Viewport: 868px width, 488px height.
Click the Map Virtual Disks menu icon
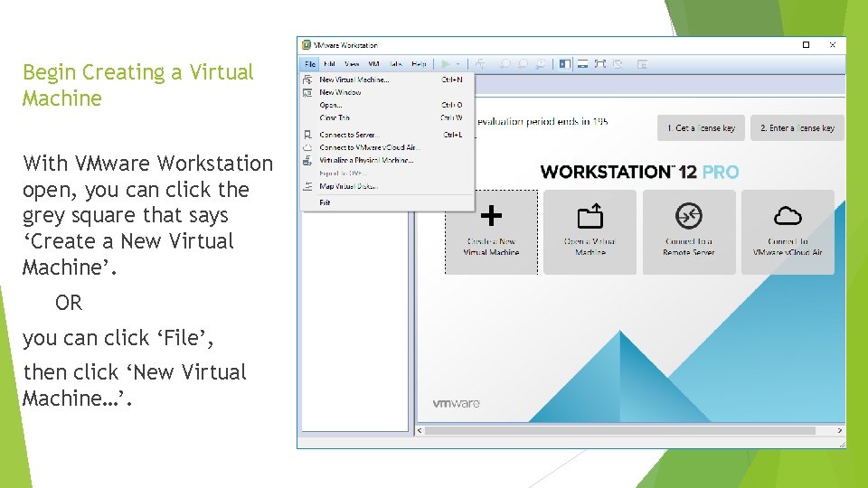307,186
